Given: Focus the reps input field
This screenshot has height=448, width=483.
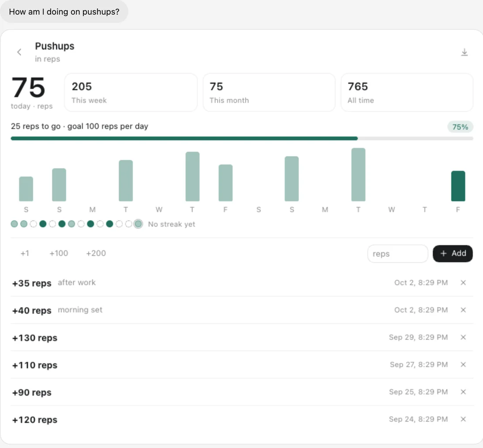Looking at the screenshot, I should [x=397, y=254].
